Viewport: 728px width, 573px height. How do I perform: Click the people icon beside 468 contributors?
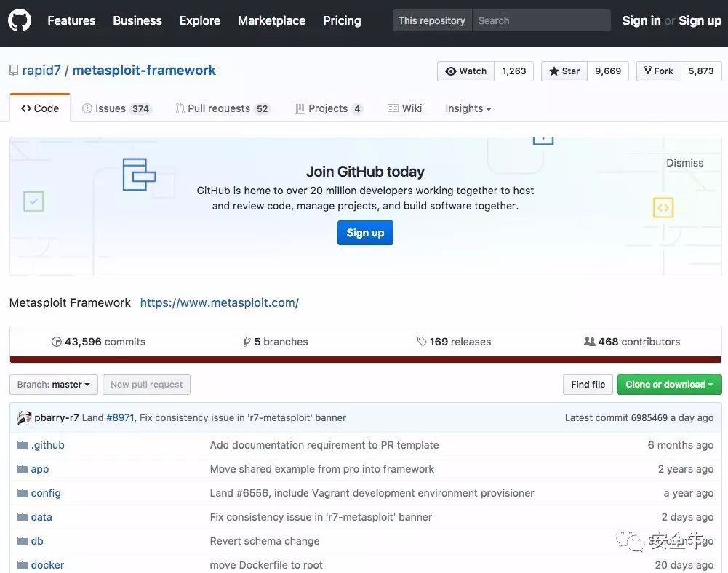(589, 342)
